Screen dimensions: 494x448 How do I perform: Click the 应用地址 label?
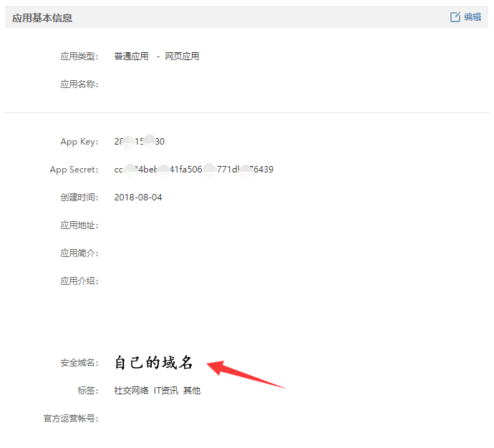point(79,225)
